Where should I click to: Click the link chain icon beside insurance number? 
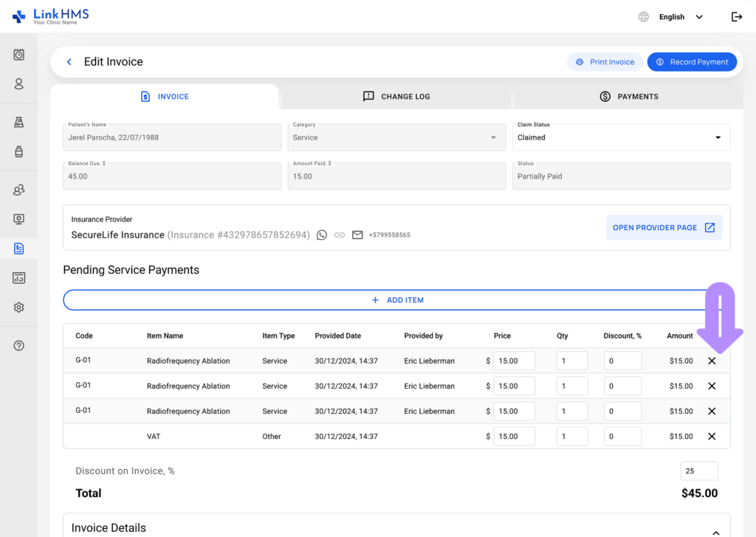(x=340, y=235)
